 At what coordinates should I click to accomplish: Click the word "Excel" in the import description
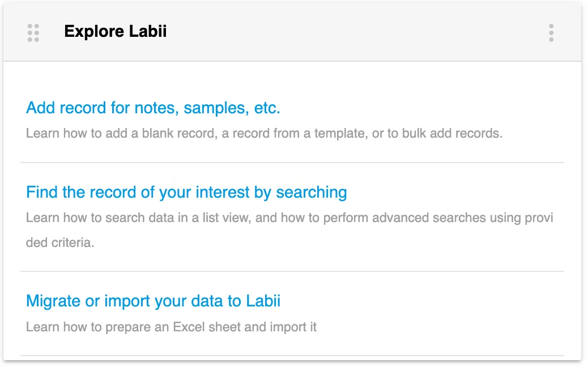click(189, 327)
